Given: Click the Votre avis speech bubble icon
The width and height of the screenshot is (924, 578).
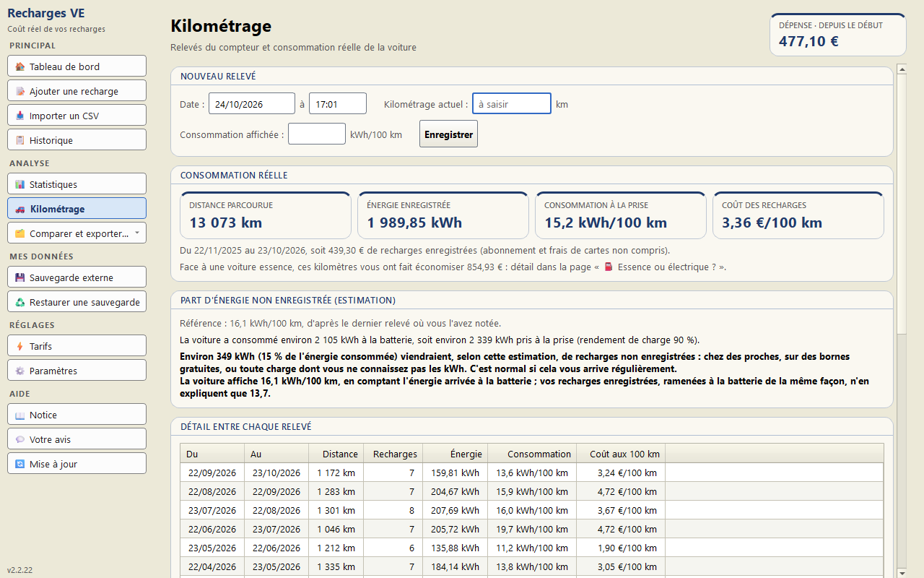Looking at the screenshot, I should pyautogui.click(x=20, y=439).
